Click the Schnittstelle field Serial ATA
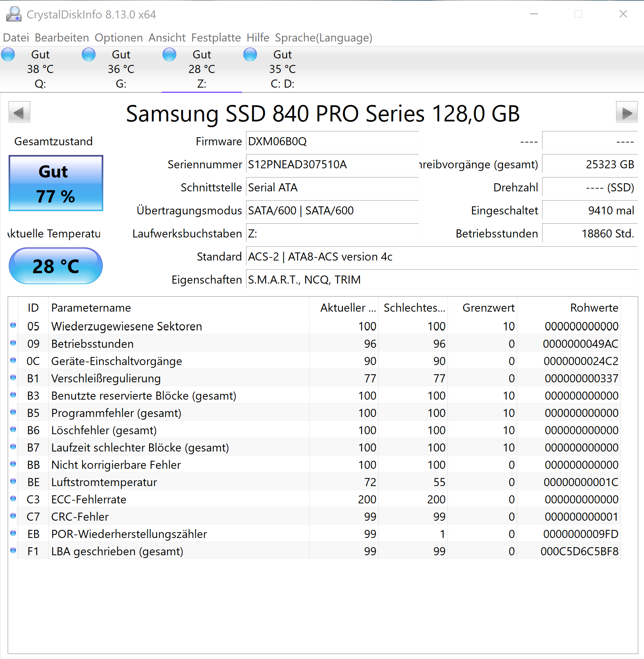Screen dimensions: 644x659 [332, 187]
